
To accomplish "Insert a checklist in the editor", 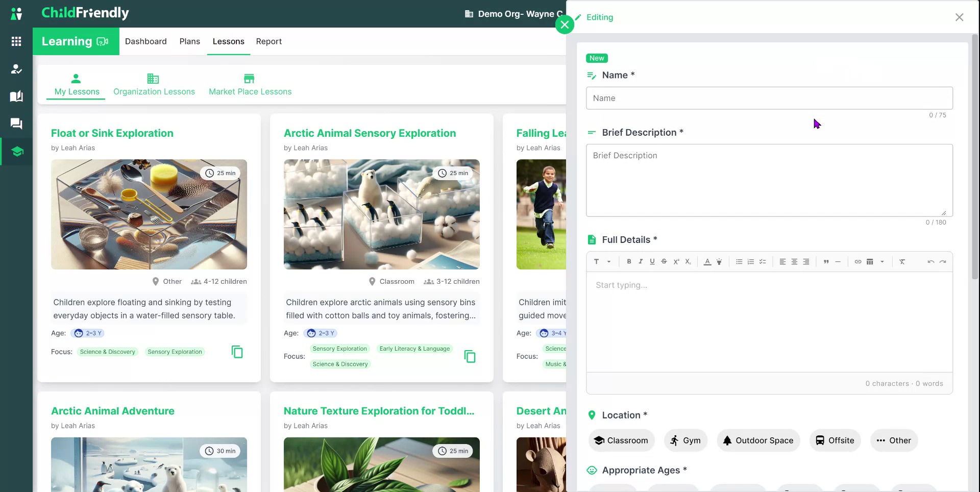I will (x=763, y=262).
